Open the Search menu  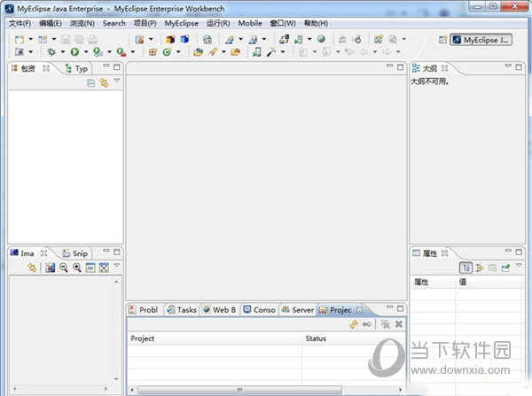point(114,23)
